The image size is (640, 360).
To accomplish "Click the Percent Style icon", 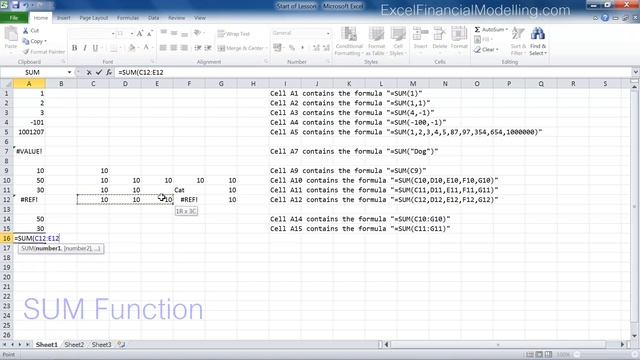I will coord(292,48).
